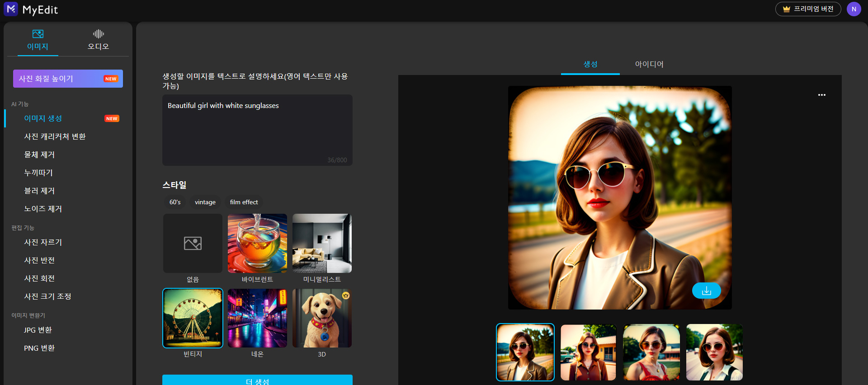Toggle the vintage style tag
Image resolution: width=868 pixels, height=385 pixels.
pos(205,202)
